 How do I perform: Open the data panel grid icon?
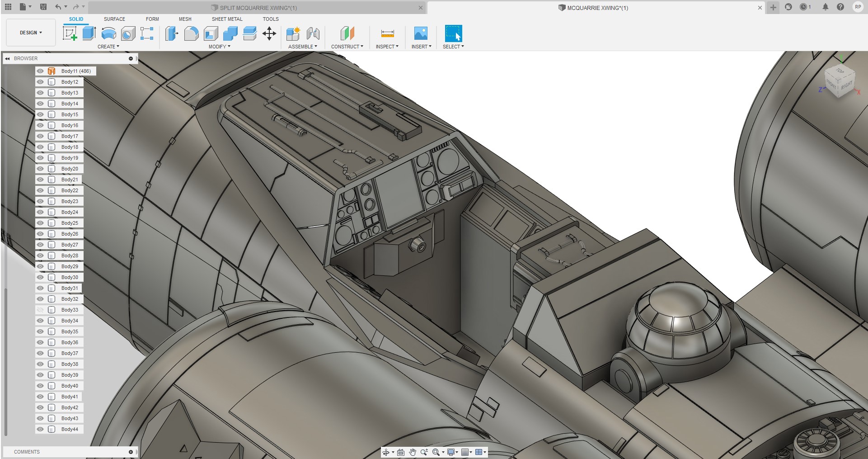[x=8, y=7]
